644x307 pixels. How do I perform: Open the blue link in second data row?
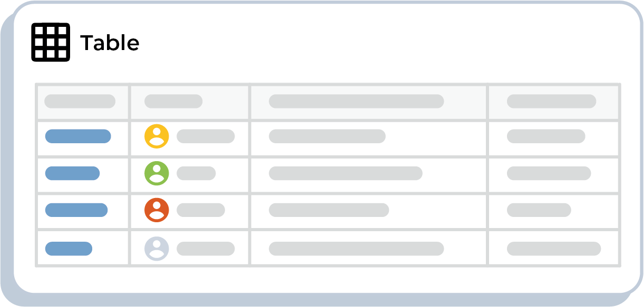coord(72,173)
